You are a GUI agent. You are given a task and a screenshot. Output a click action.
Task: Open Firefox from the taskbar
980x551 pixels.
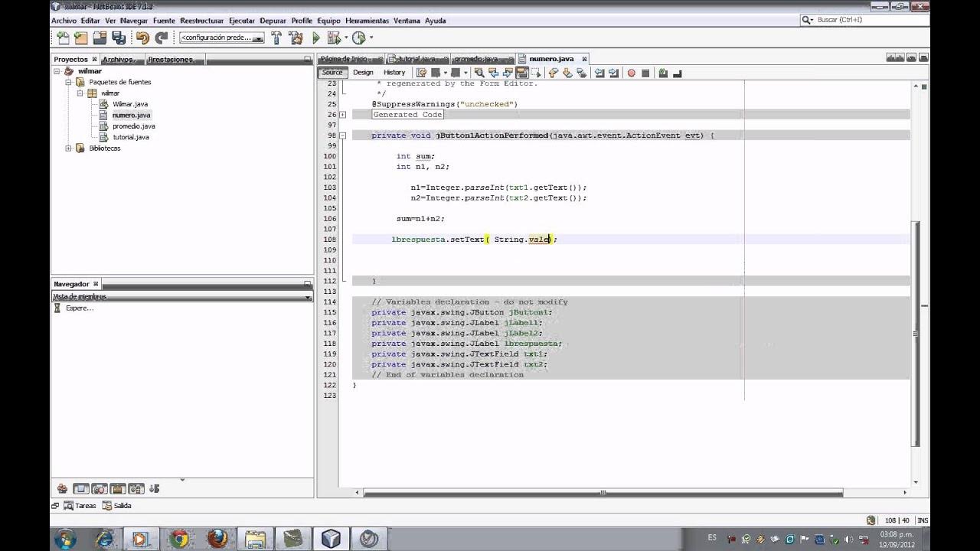[217, 539]
